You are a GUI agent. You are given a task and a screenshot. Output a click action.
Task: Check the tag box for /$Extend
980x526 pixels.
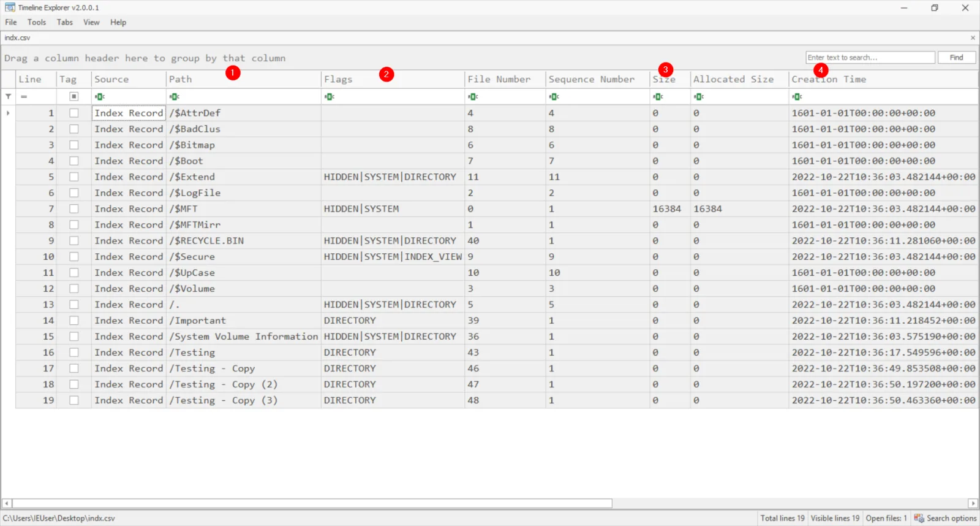coord(74,177)
